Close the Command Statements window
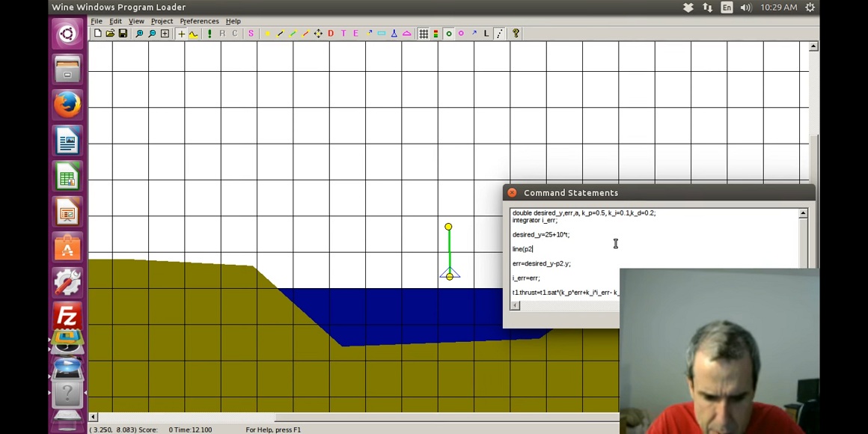 point(512,193)
